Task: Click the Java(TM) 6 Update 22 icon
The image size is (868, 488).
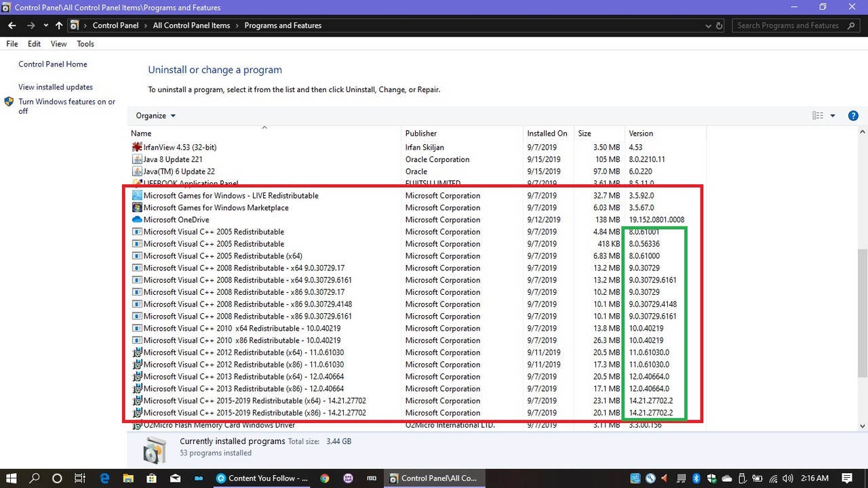Action: tap(137, 171)
